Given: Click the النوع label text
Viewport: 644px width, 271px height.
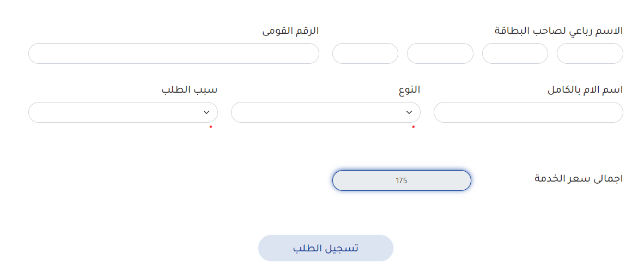Looking at the screenshot, I should (409, 90).
